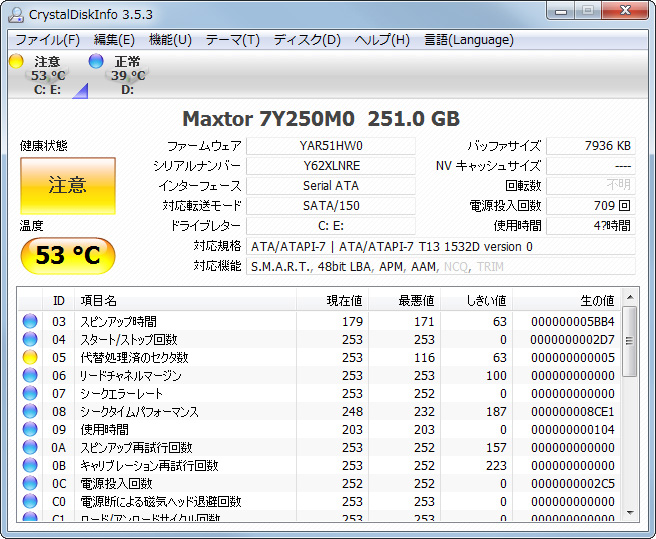656x539 pixels.
Task: Click blue status icon of row 04 スタート/ストップ回数
Action: coord(30,339)
